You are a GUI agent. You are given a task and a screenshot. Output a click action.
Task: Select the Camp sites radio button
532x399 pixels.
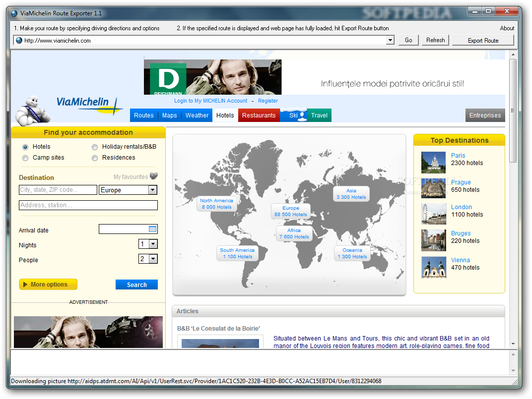click(x=25, y=158)
